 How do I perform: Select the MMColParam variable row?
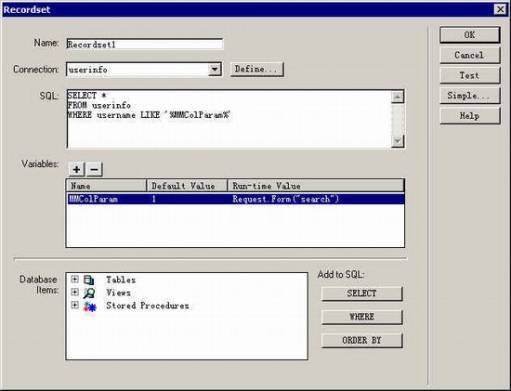tap(235, 199)
